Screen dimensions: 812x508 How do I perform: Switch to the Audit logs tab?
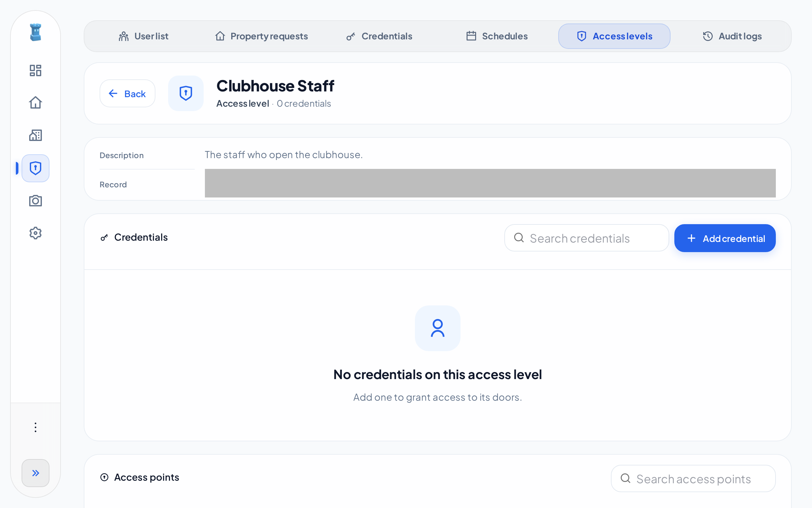732,36
